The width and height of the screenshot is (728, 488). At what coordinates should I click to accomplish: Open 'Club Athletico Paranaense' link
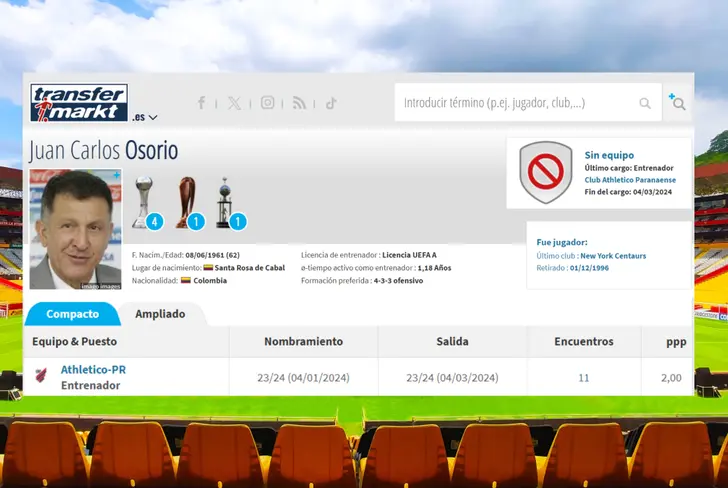point(630,180)
